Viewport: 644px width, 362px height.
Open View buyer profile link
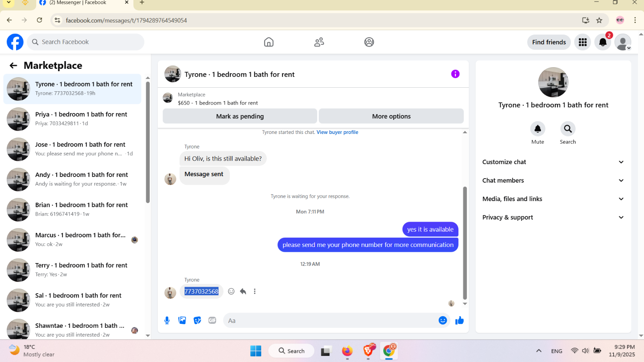[x=337, y=132]
